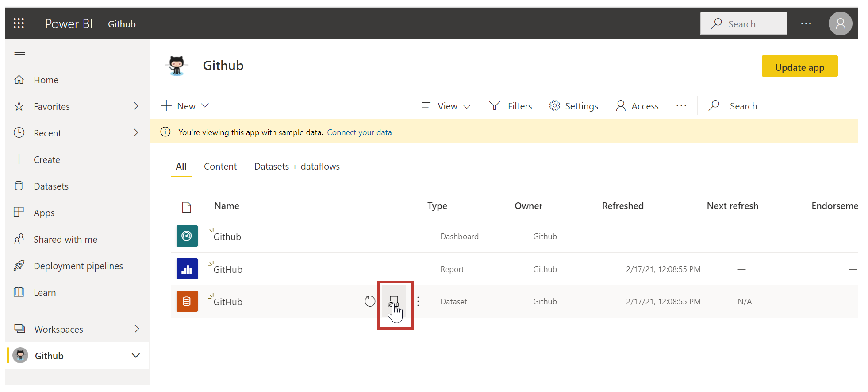Click the Update app button
Image resolution: width=868 pixels, height=392 pixels.
point(799,66)
